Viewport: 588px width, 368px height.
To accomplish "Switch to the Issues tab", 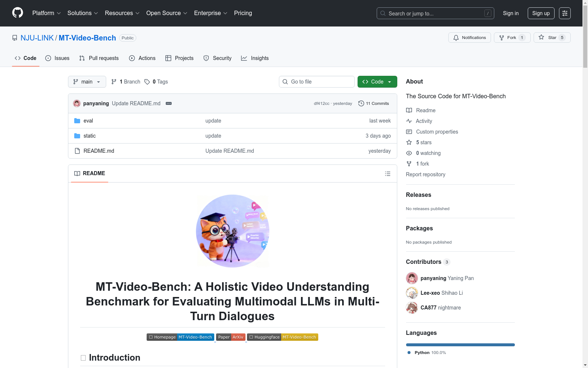I will click(x=57, y=58).
